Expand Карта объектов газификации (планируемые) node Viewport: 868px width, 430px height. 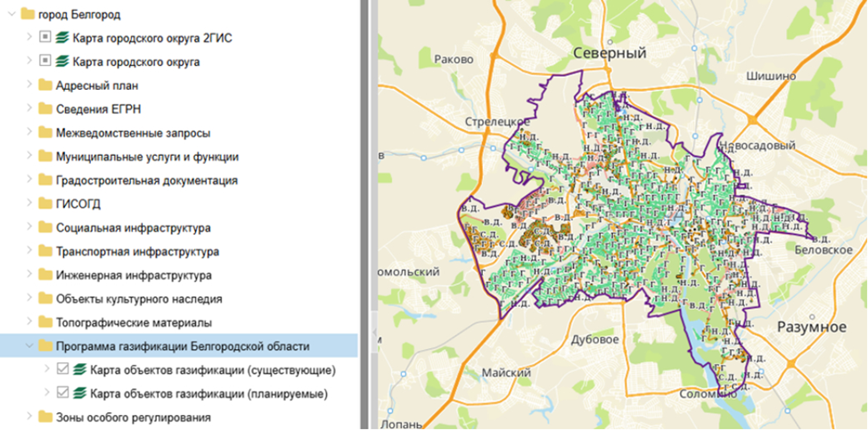47,393
